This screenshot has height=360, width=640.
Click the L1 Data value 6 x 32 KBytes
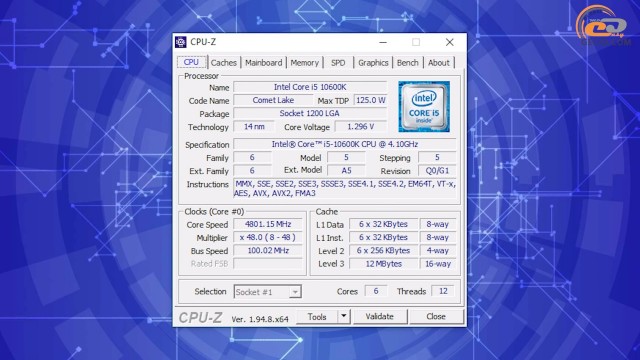tap(383, 224)
